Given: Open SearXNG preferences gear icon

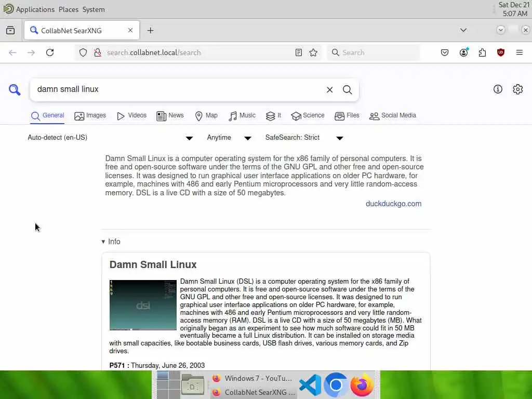Looking at the screenshot, I should (517, 89).
